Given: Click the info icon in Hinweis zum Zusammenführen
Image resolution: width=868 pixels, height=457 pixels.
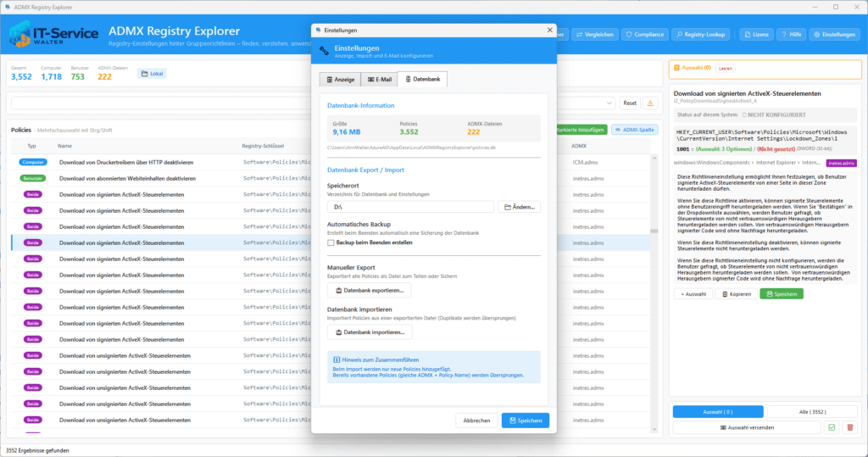Looking at the screenshot, I should pyautogui.click(x=336, y=359).
